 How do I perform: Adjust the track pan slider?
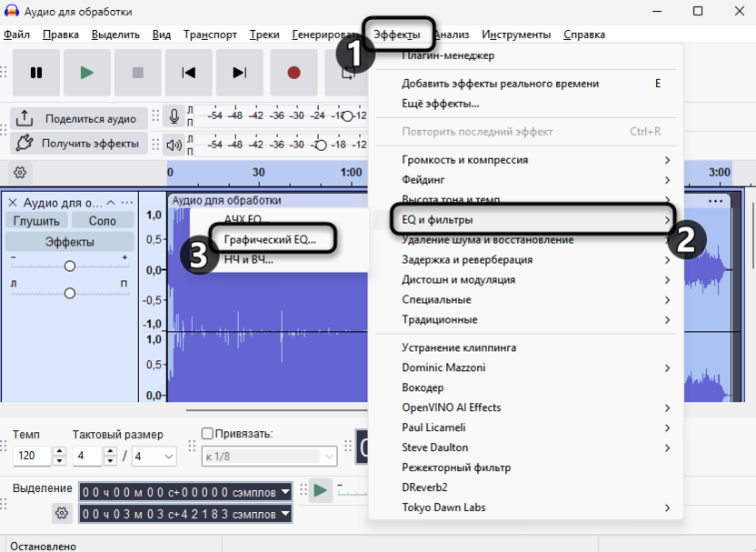tap(70, 293)
